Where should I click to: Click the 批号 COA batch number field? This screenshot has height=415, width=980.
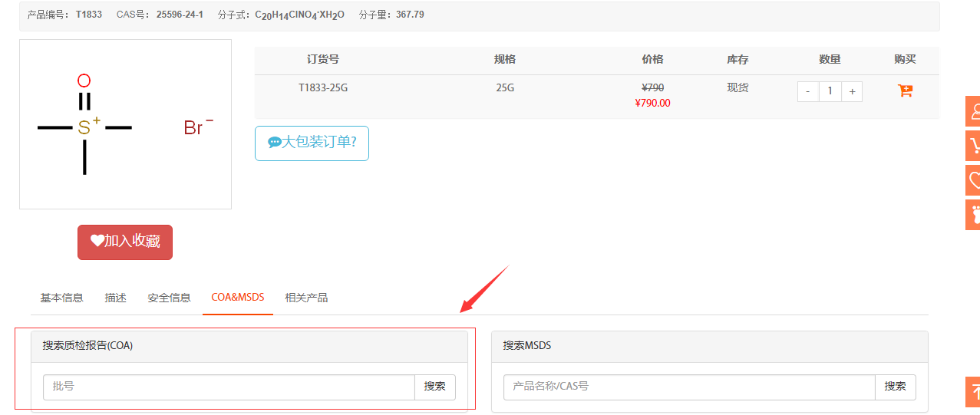click(x=229, y=387)
